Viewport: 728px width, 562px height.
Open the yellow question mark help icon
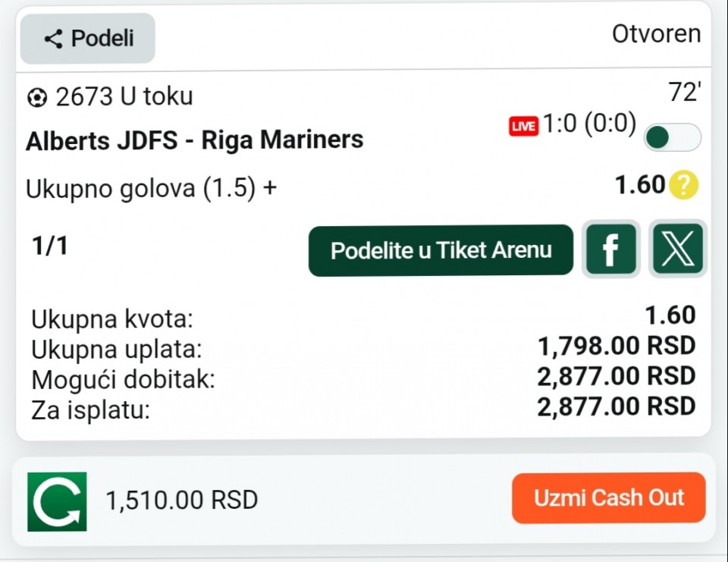(684, 185)
